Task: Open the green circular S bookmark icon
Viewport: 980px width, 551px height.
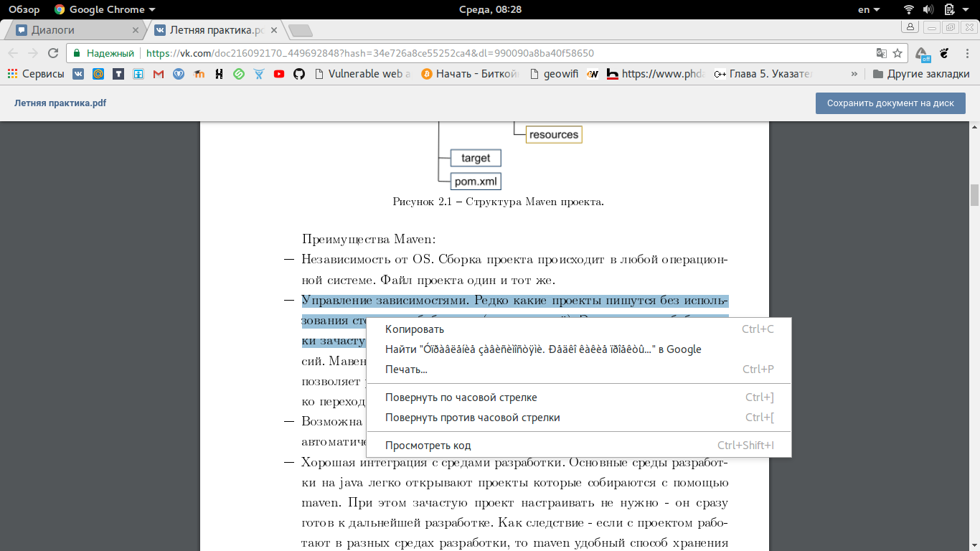Action: click(x=239, y=73)
